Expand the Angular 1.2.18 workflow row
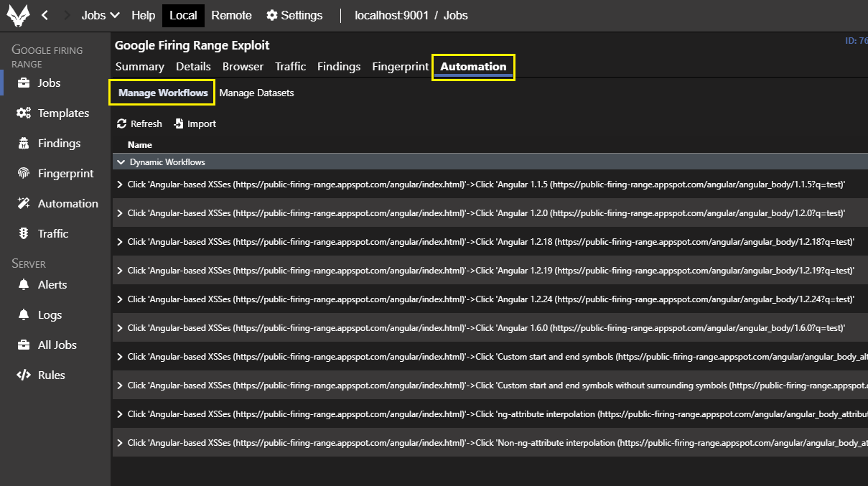Image resolution: width=868 pixels, height=486 pixels. pyautogui.click(x=120, y=242)
